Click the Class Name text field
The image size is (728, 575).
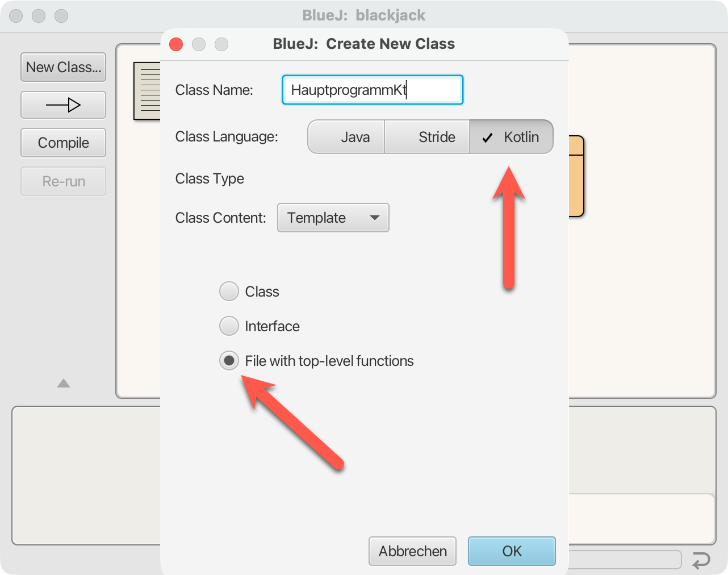point(373,90)
